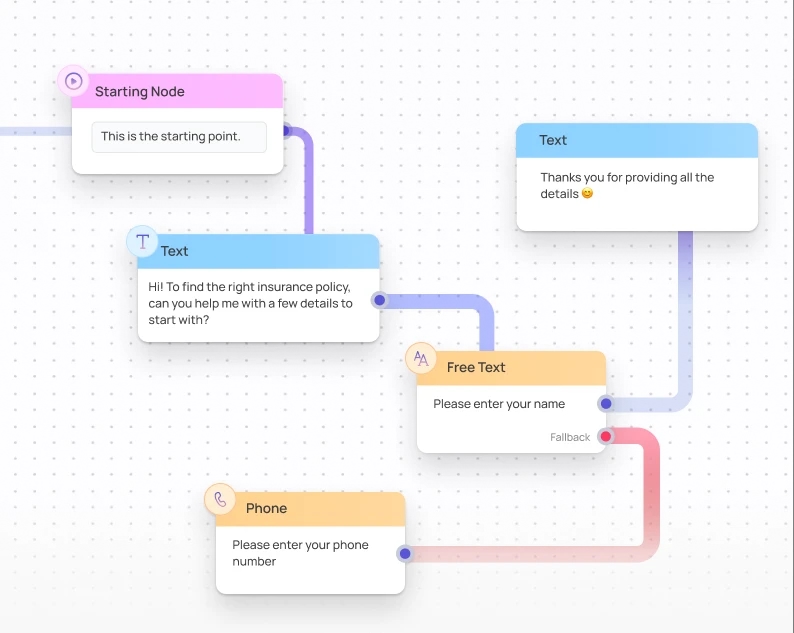Click the 'Please enter your phone number' text
The image size is (794, 633).
click(x=300, y=553)
